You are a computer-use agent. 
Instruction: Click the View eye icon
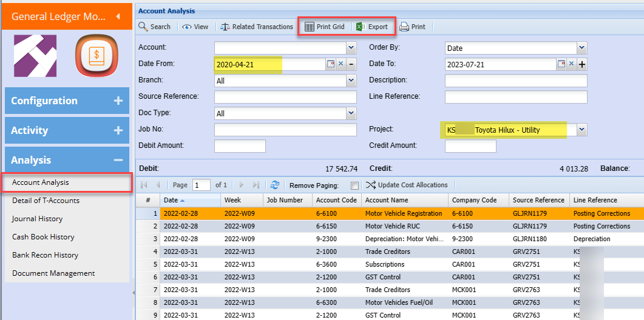click(x=195, y=27)
